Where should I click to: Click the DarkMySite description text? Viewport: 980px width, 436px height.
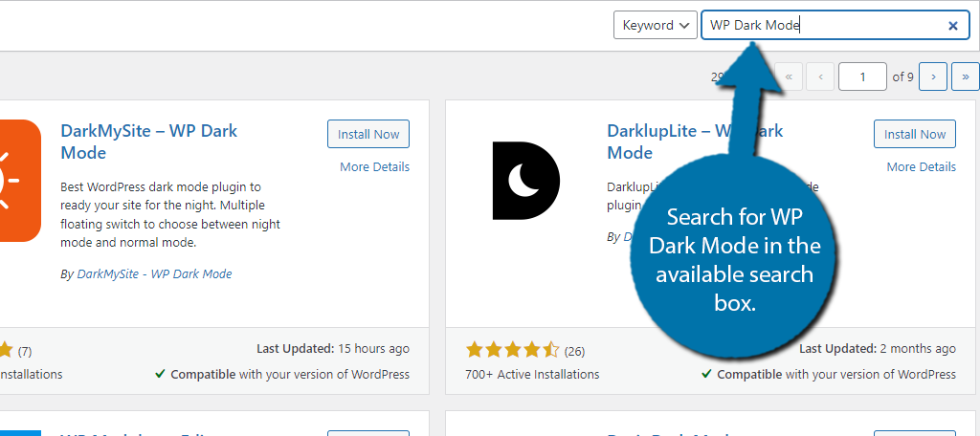[x=170, y=215]
